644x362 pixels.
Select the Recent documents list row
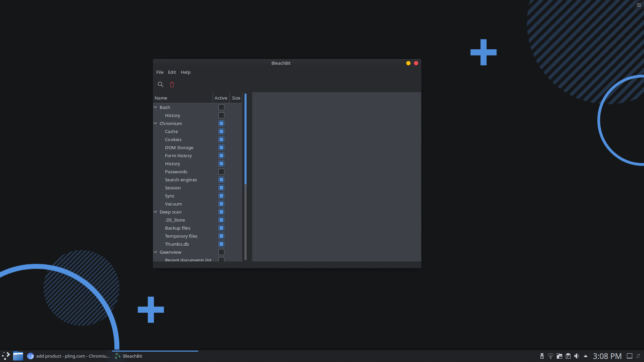(x=198, y=259)
